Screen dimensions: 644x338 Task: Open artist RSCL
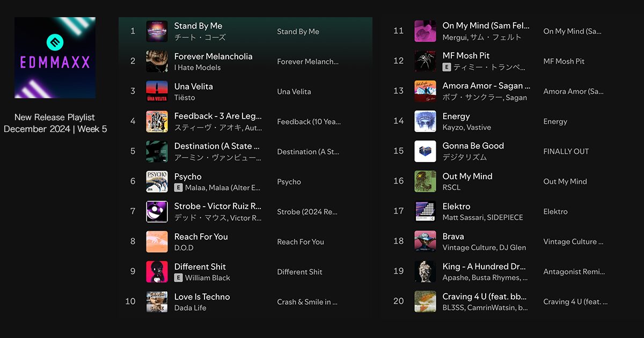(451, 188)
